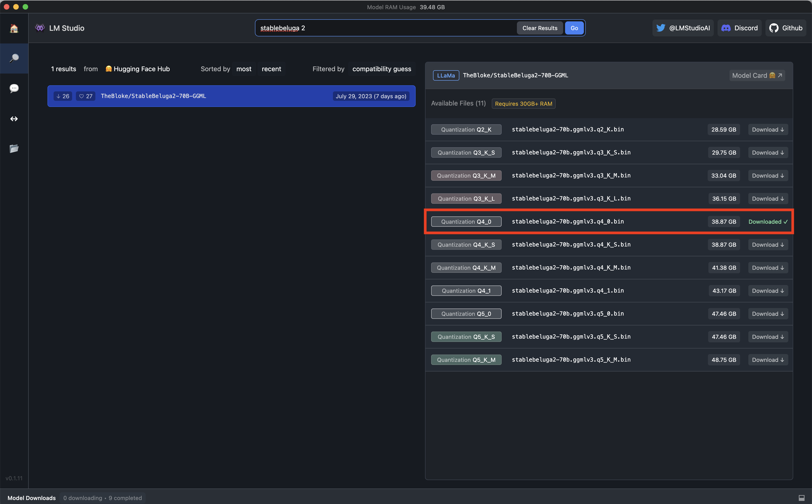
Task: Open the Home page sidebar icon
Action: [14, 28]
